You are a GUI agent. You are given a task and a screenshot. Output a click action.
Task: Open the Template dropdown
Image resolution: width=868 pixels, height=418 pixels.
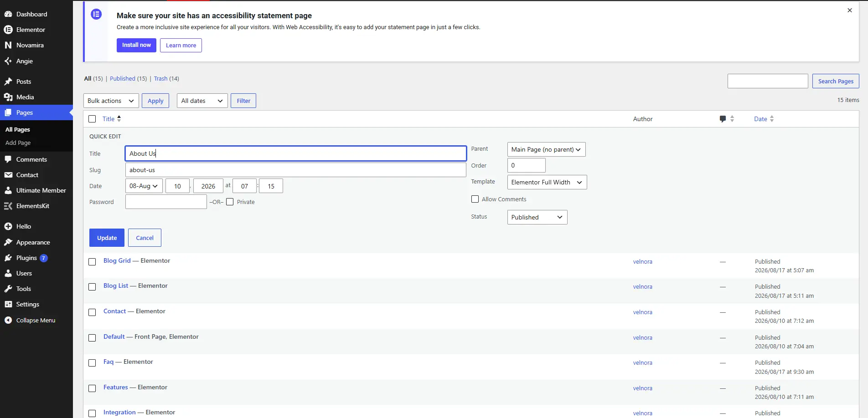coord(547,182)
